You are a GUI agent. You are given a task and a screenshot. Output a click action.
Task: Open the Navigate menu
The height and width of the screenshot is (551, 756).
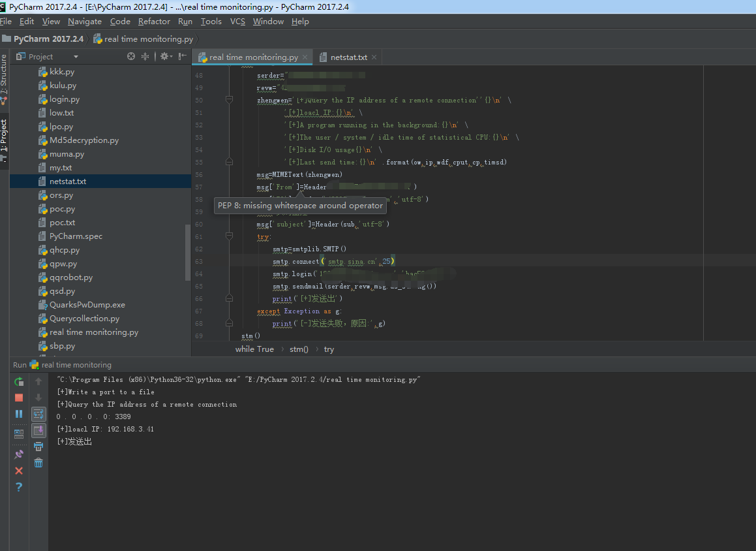tap(85, 22)
